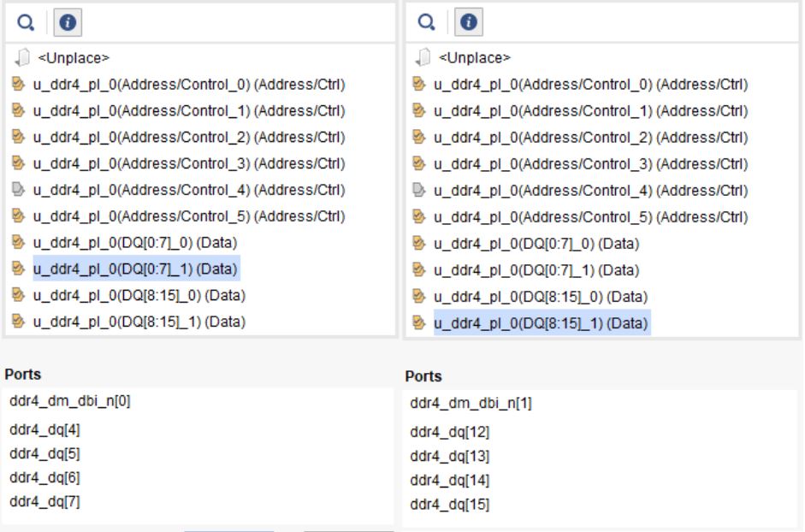The width and height of the screenshot is (805, 532).
Task: Select DQ[0:7]_1 (Data) in left list
Action: pyautogui.click(x=135, y=269)
